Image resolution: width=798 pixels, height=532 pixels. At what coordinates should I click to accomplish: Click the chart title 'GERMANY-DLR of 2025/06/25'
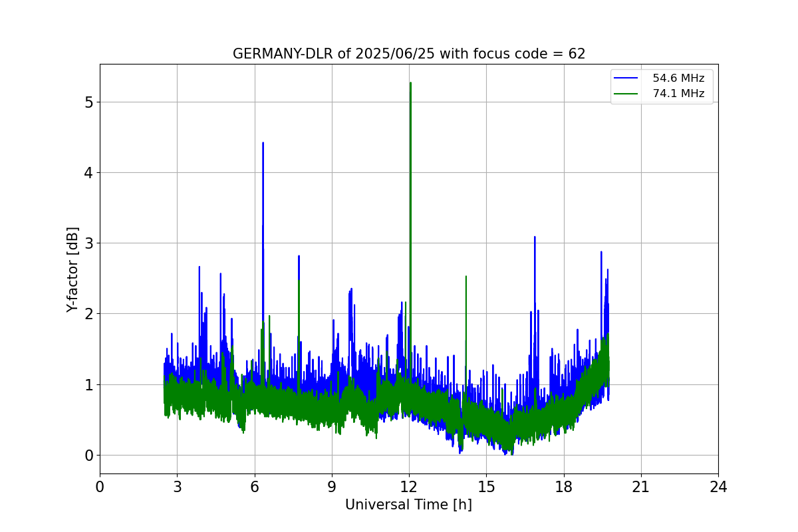click(x=409, y=54)
